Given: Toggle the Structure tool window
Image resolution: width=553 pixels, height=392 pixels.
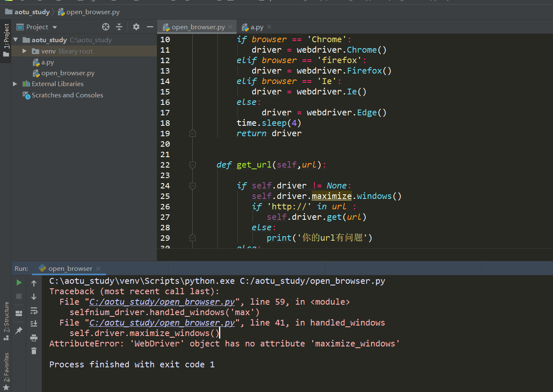Looking at the screenshot, I should point(6,321).
